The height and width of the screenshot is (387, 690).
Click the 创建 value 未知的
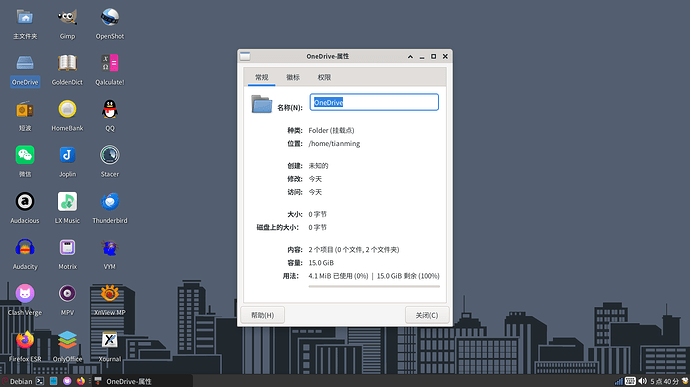[x=318, y=166]
